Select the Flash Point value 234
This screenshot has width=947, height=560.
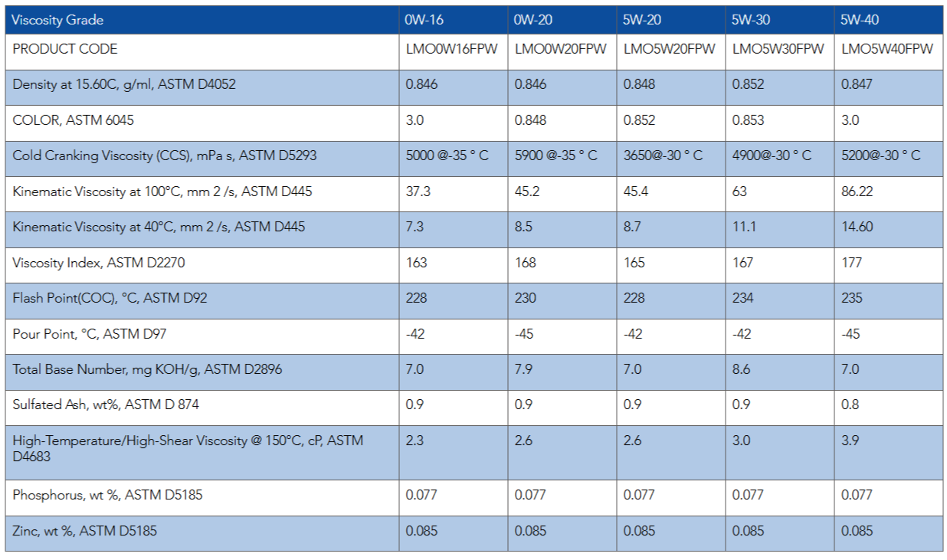coord(742,298)
